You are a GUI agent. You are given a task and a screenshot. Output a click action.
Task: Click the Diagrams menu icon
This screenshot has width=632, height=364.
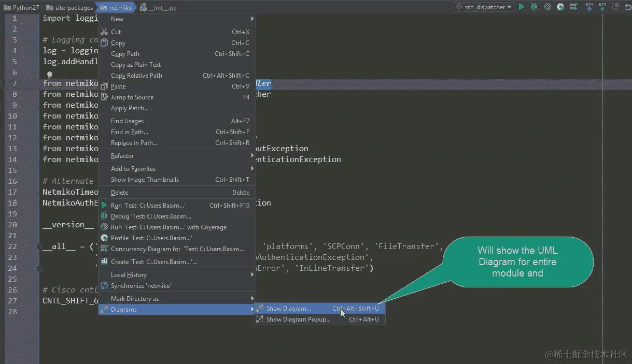pos(104,310)
